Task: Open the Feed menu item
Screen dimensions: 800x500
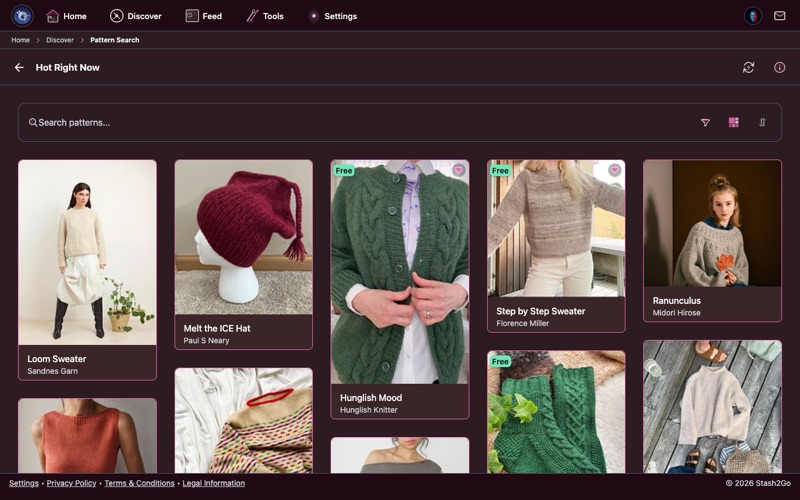Action: tap(204, 16)
